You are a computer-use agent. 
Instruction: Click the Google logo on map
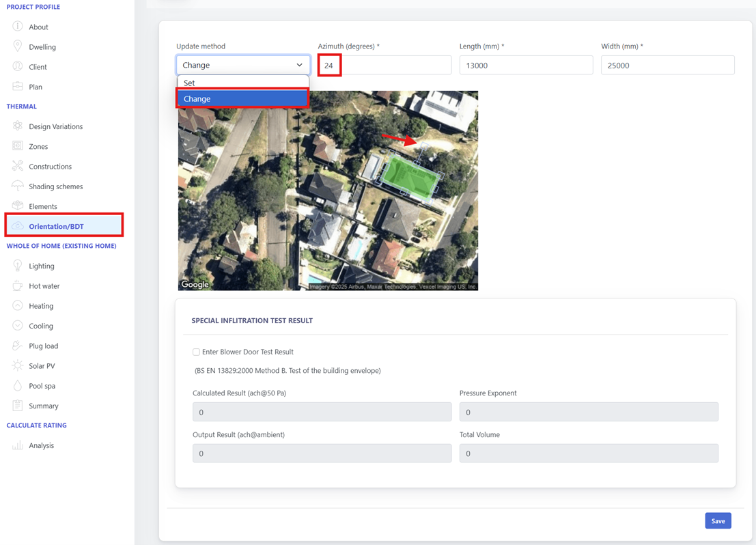coord(195,285)
